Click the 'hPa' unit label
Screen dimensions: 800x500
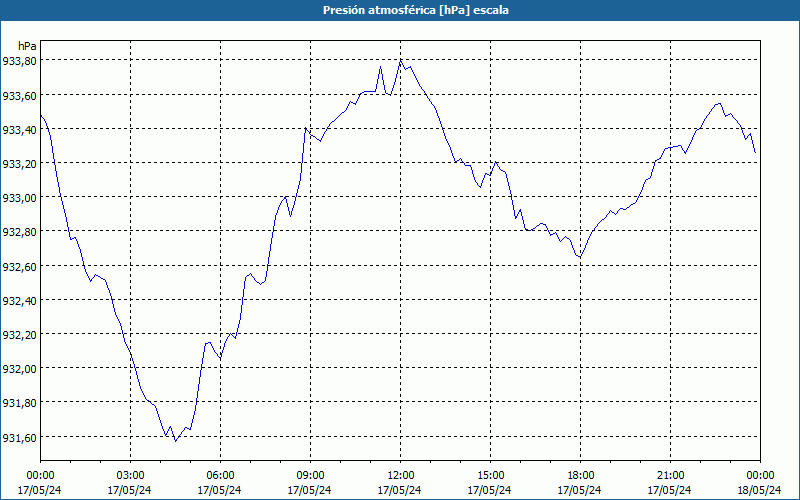(x=27, y=46)
